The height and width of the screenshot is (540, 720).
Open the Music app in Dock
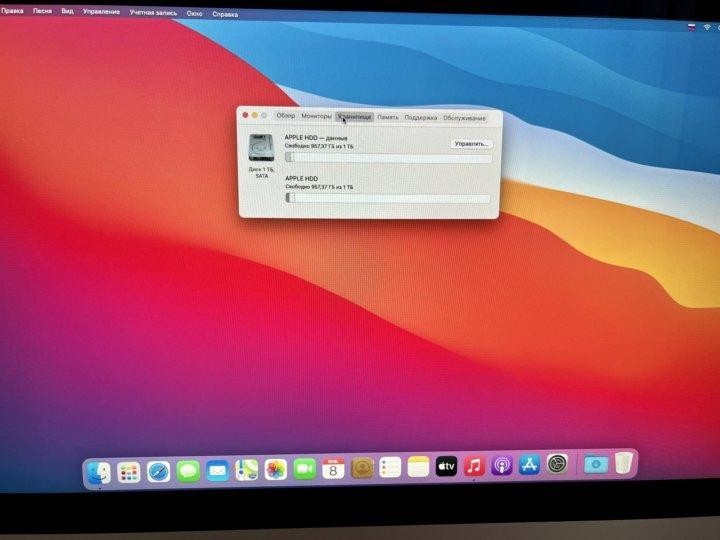click(x=474, y=466)
